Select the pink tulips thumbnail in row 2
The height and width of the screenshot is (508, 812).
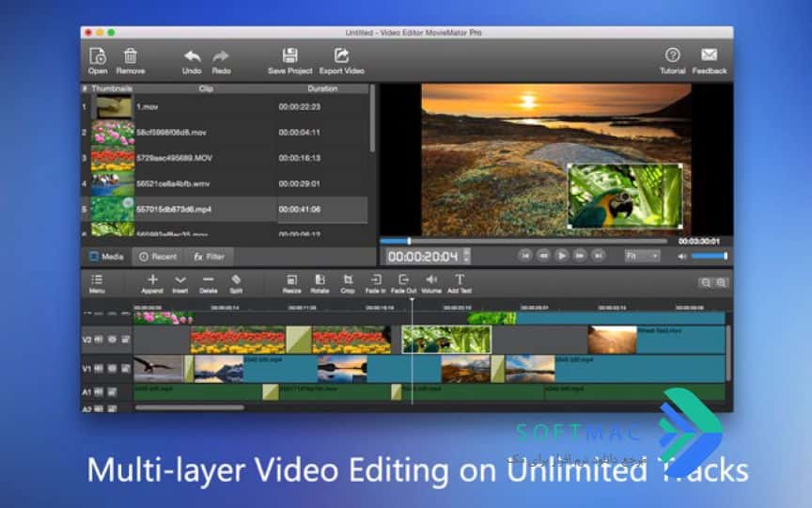[x=113, y=133]
